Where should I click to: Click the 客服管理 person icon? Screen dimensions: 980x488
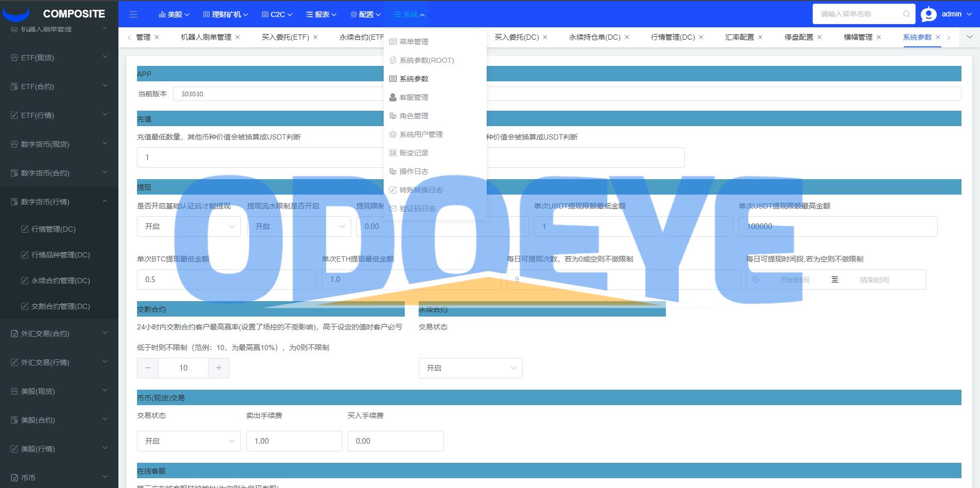[x=393, y=97]
